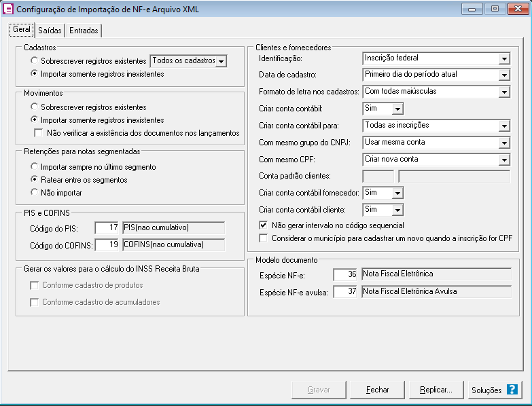
Task: Click the application icon in the title bar
Action: point(9,9)
